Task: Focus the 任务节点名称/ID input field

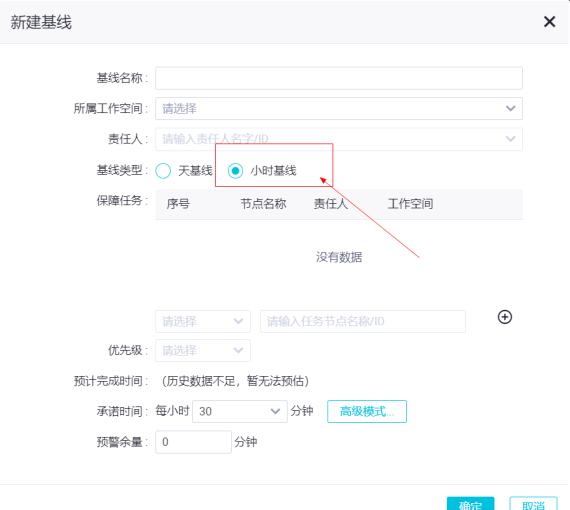Action: click(x=363, y=321)
